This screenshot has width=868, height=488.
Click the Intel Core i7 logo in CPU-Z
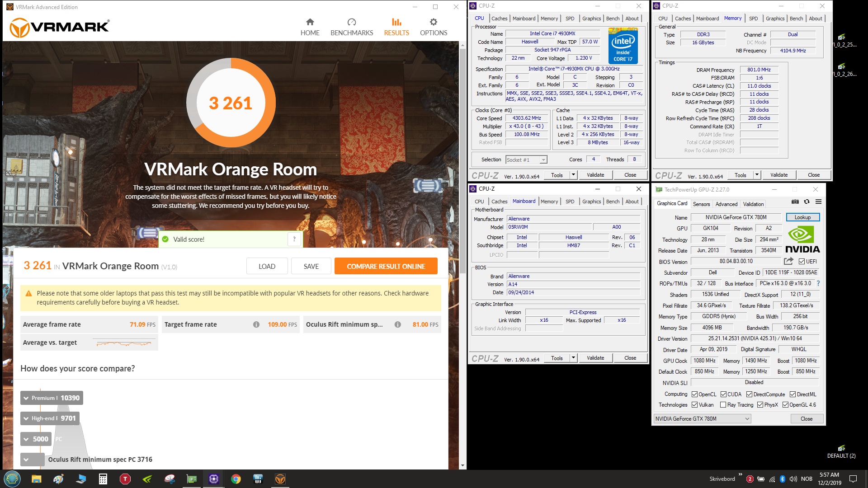[623, 46]
